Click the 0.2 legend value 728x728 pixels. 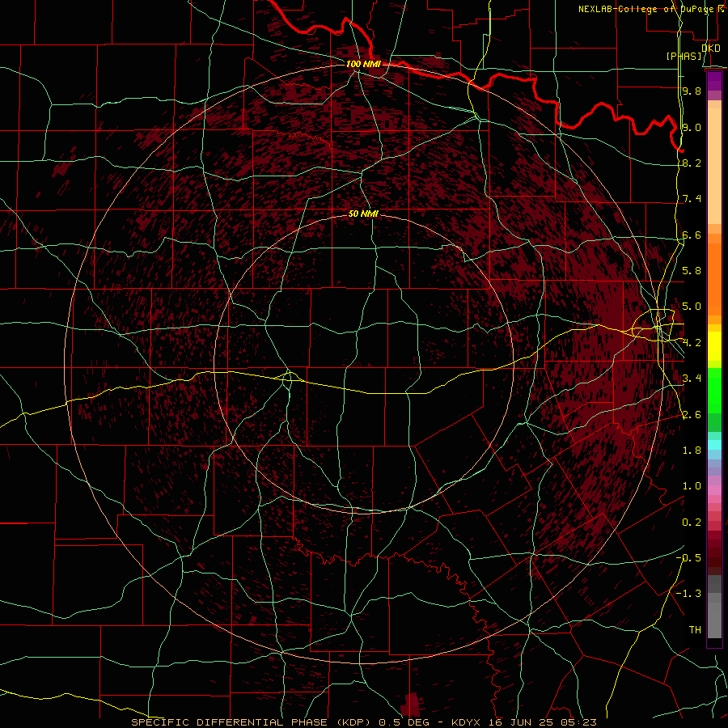point(692,523)
